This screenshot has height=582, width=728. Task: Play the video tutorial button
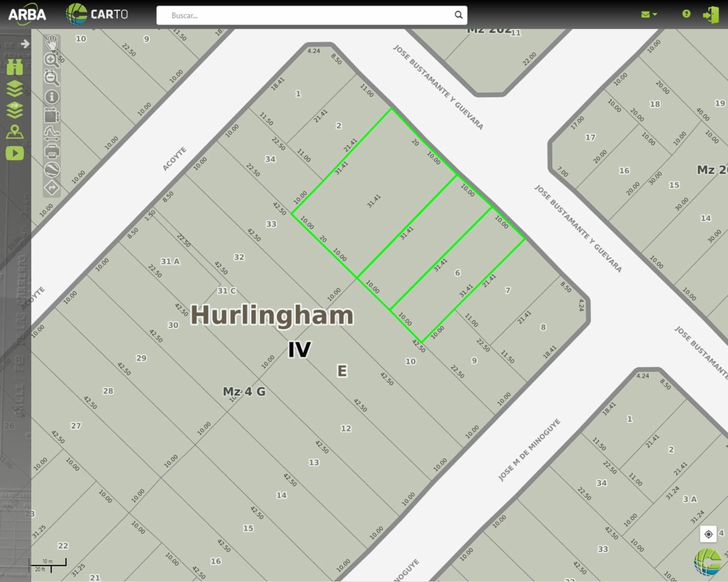(x=15, y=153)
